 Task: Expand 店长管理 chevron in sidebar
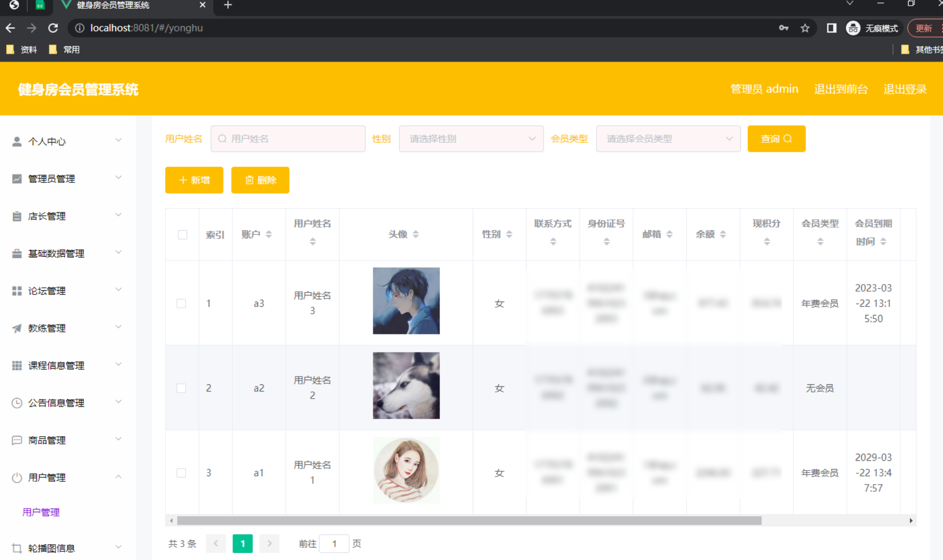click(118, 215)
